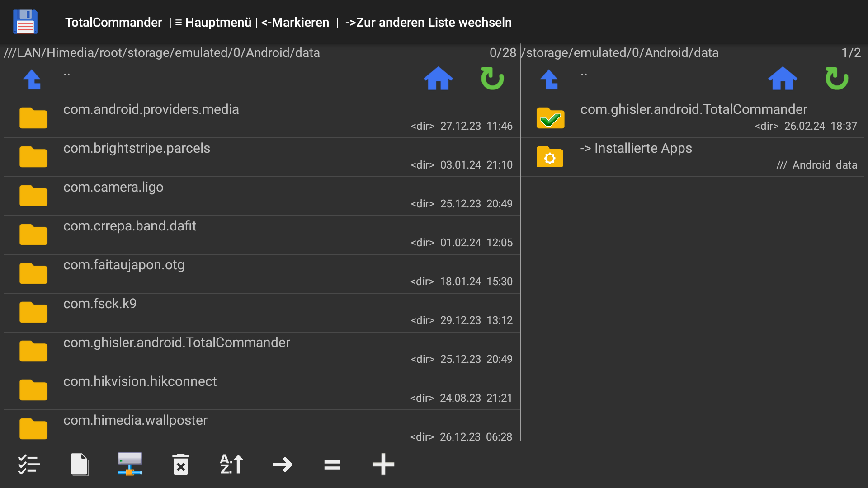Open the LAN network connection icon
Viewport: 868px width, 488px height.
click(x=130, y=464)
